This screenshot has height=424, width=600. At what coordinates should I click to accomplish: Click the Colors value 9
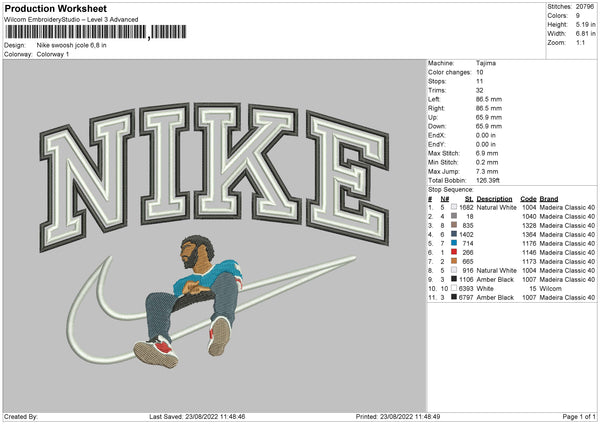tap(578, 16)
